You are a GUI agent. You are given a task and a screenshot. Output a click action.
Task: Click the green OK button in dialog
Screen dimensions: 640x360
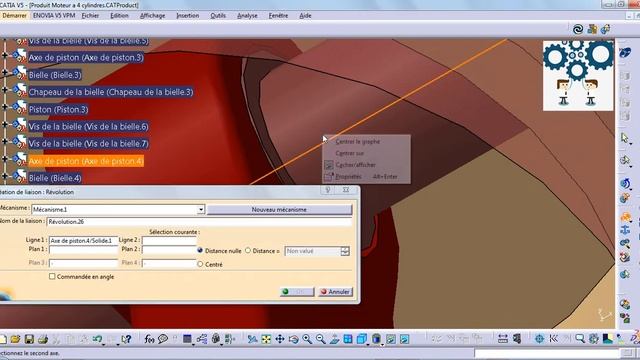(297, 291)
